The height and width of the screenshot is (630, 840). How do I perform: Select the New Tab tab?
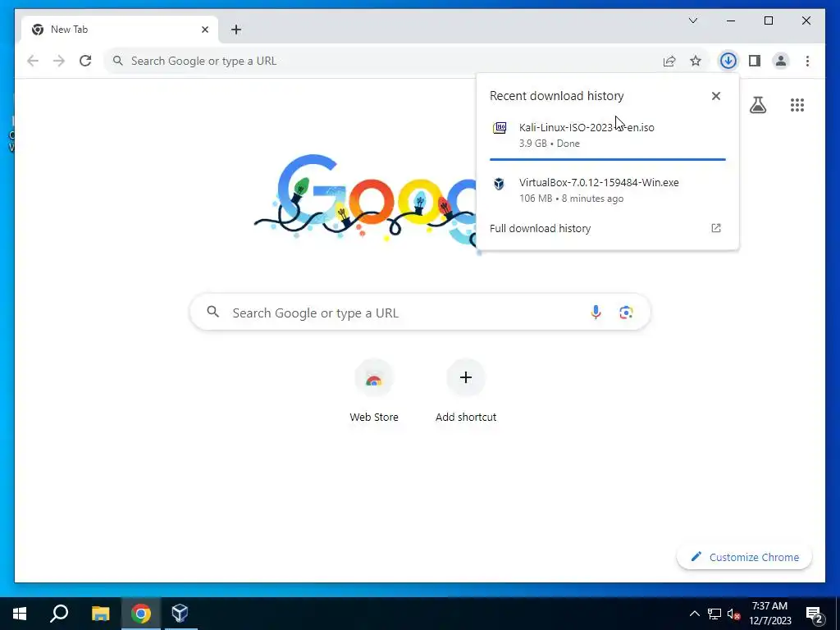(x=120, y=30)
